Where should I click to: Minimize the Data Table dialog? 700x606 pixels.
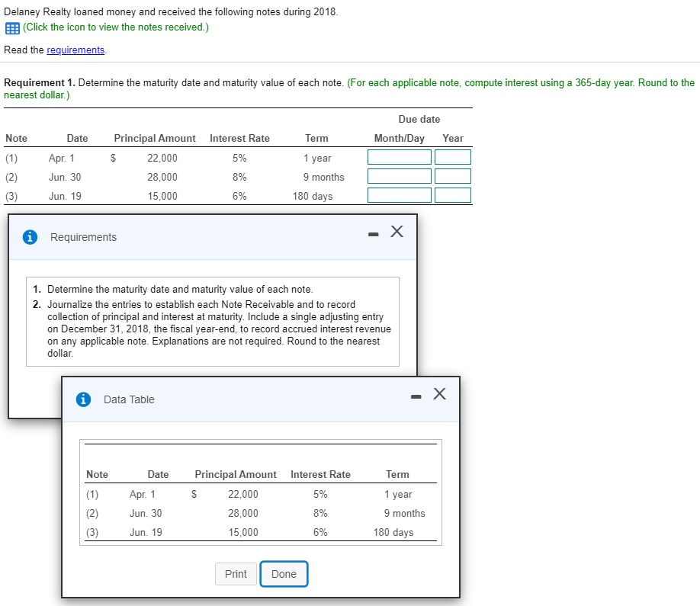click(x=416, y=396)
